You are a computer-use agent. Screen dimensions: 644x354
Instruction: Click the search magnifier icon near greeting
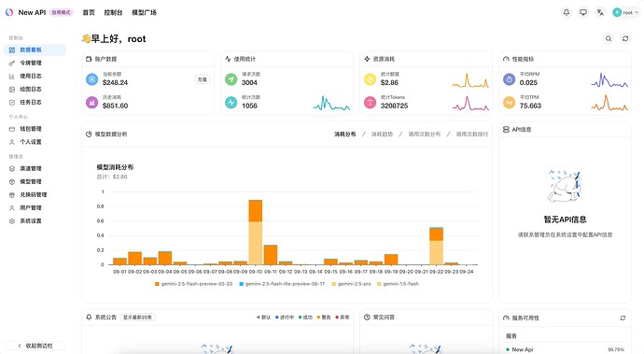click(609, 38)
